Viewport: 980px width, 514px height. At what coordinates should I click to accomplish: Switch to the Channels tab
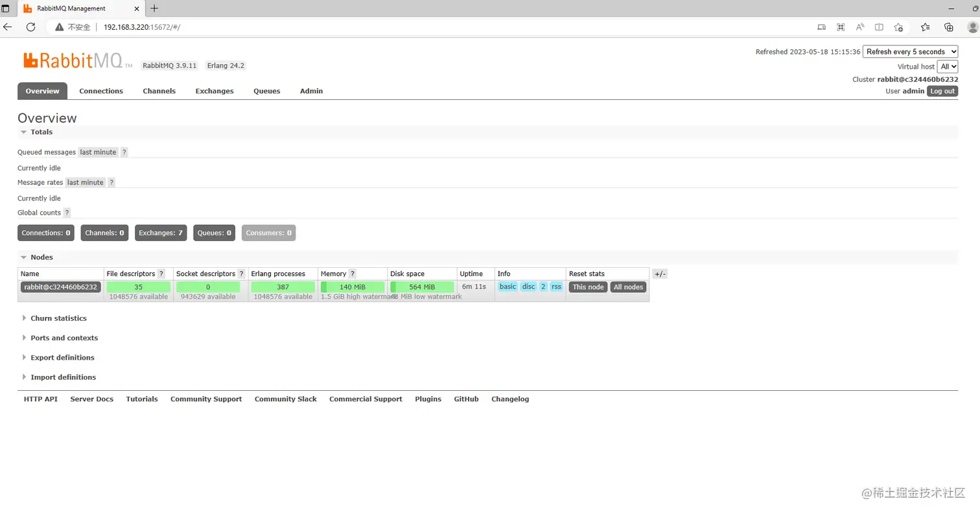click(159, 91)
